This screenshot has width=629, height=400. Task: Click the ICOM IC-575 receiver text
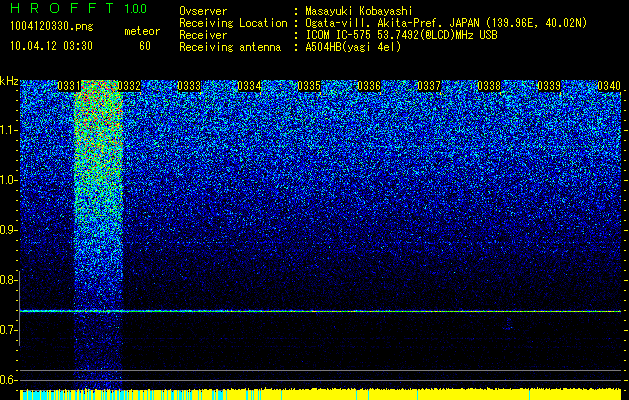click(x=401, y=35)
